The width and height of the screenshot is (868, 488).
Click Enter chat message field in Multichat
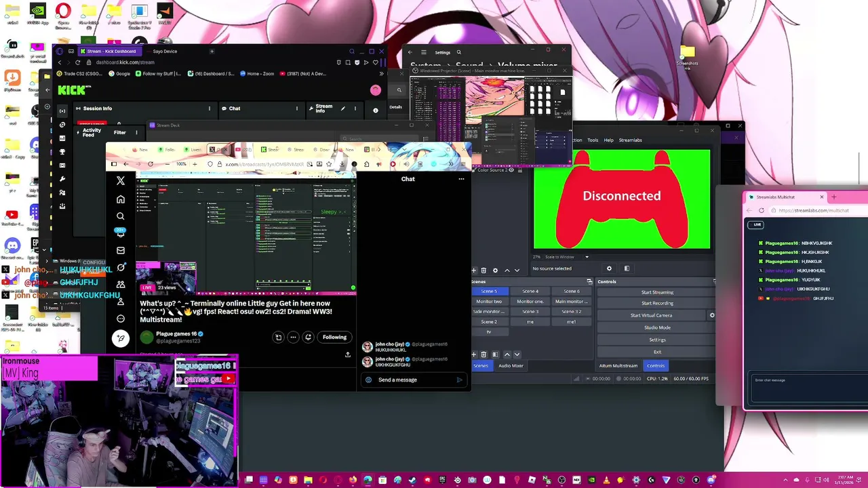click(x=808, y=388)
